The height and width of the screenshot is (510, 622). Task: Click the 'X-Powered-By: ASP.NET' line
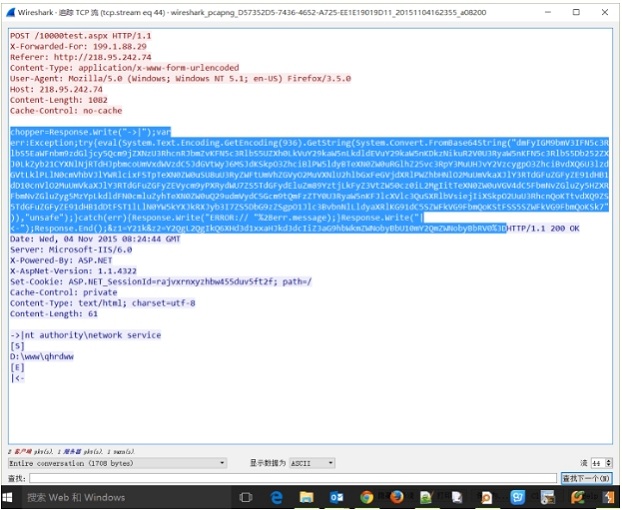(61, 261)
